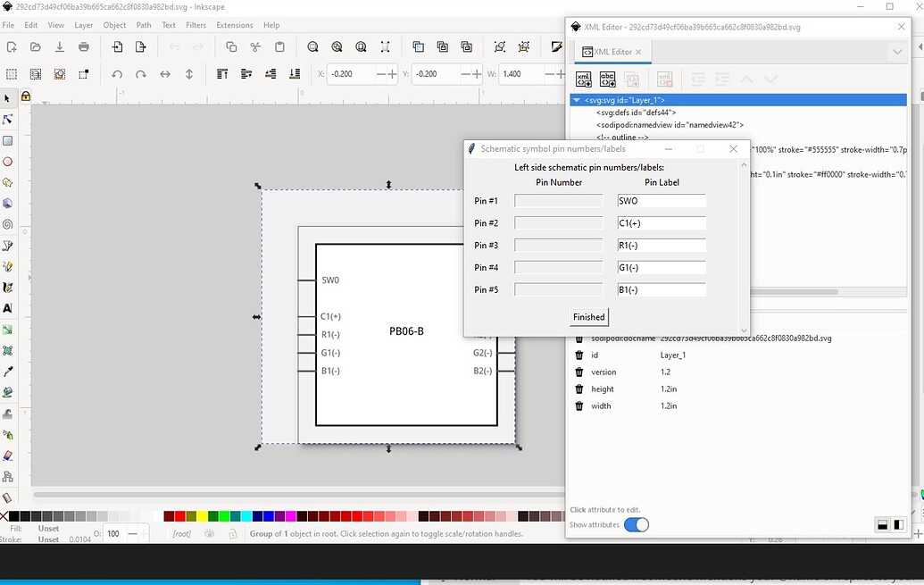
Task: Select the svg:defs defs44 node
Action: click(636, 113)
